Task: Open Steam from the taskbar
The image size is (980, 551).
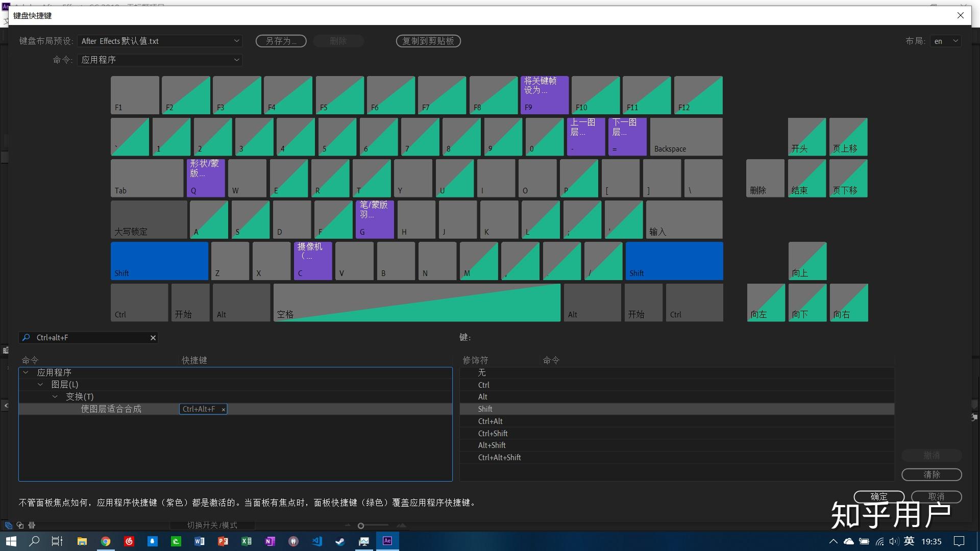Action: 340,541
